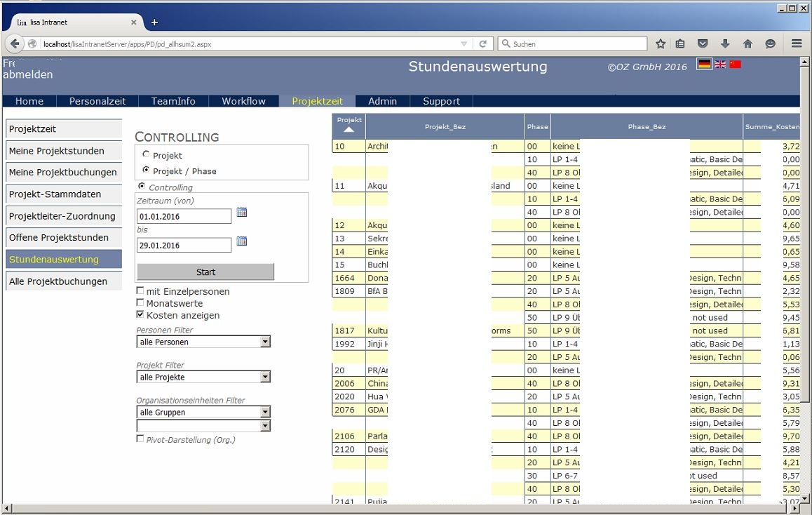Click the magnifier icon in the Suchen box
This screenshot has width=812, height=515.
click(x=506, y=44)
